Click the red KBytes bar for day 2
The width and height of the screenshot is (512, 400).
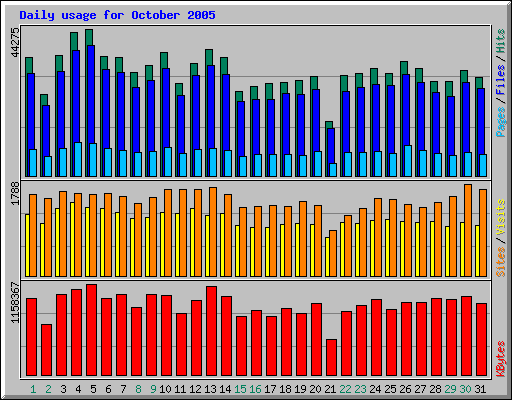(x=46, y=350)
